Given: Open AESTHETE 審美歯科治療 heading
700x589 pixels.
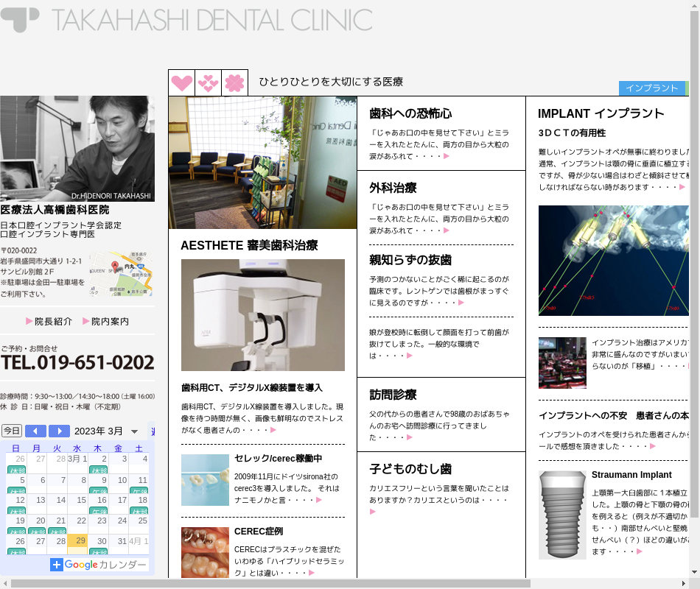Looking at the screenshot, I should (249, 245).
